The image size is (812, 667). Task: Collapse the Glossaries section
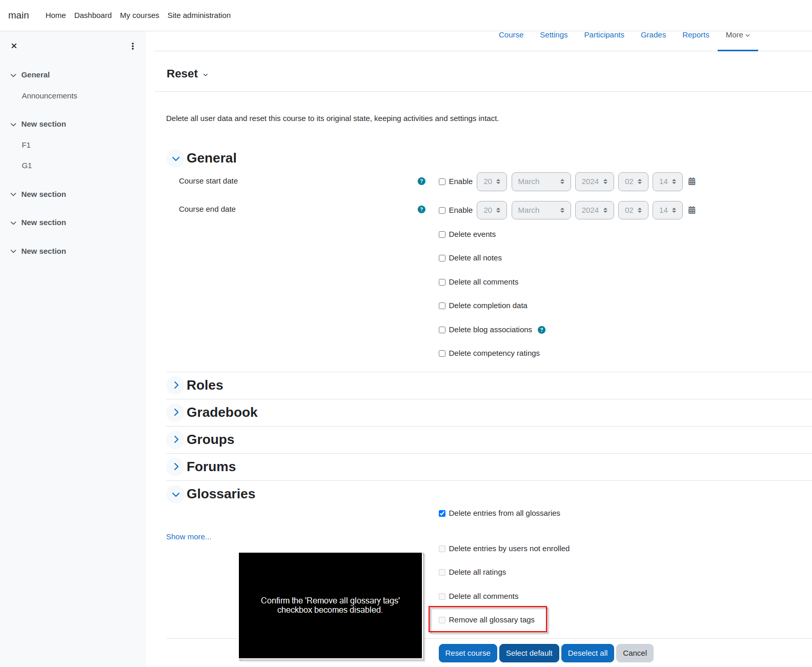click(175, 494)
